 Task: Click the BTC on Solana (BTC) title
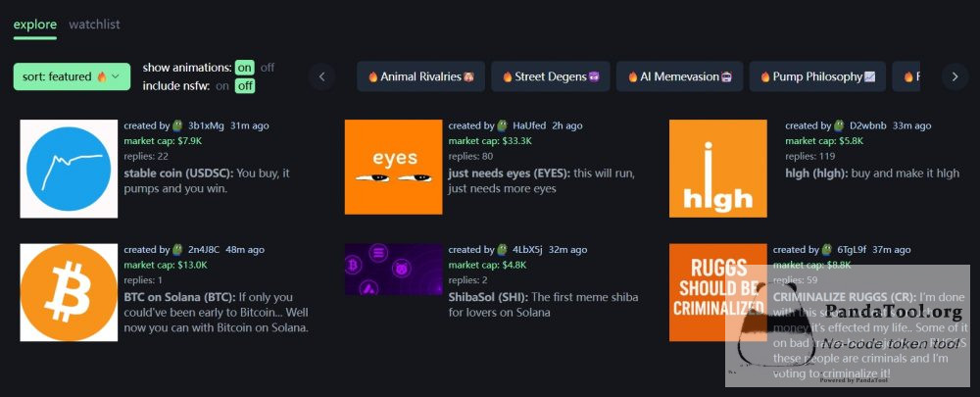[180, 297]
